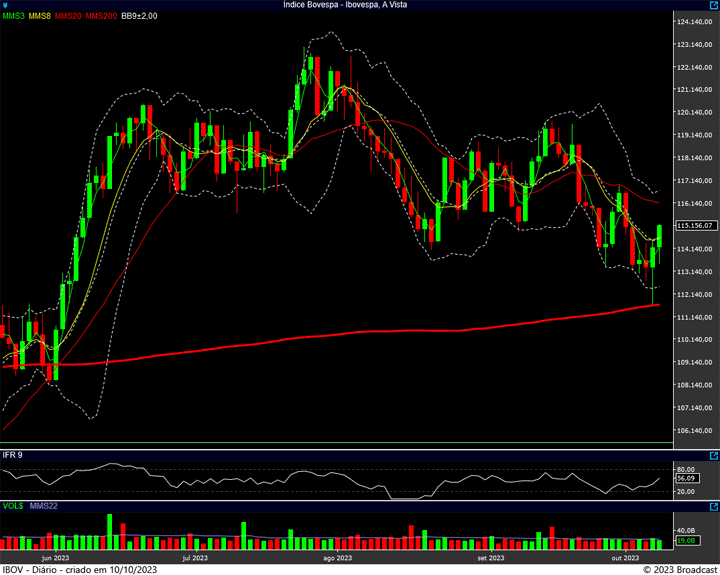Click the VOL$ volume indicator label
The height and width of the screenshot is (575, 720).
(13, 506)
